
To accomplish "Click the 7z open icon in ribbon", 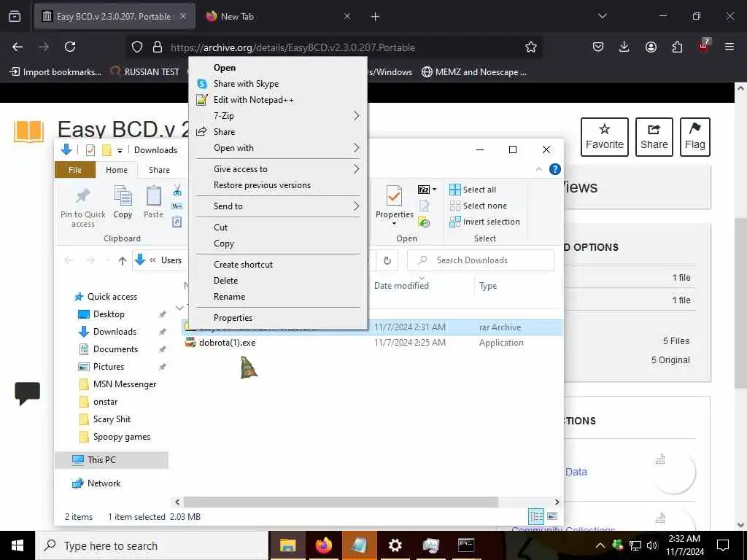I will (424, 190).
